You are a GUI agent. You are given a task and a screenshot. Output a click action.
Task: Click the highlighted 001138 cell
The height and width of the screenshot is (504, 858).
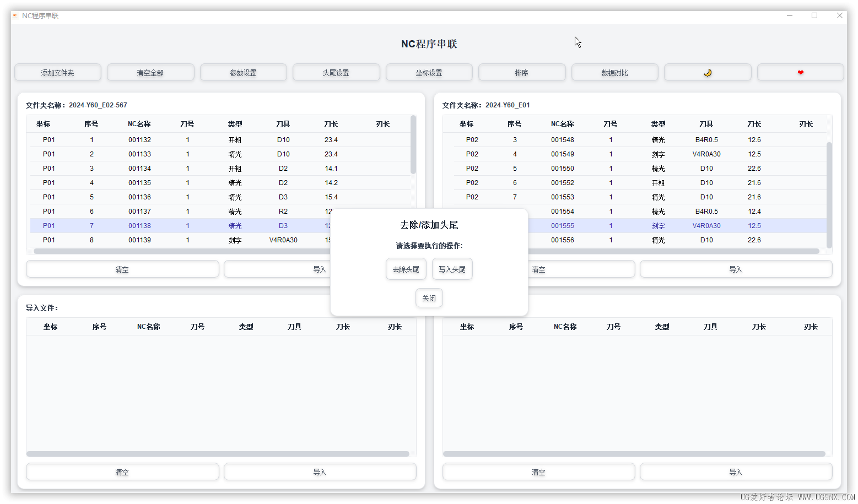click(x=139, y=226)
